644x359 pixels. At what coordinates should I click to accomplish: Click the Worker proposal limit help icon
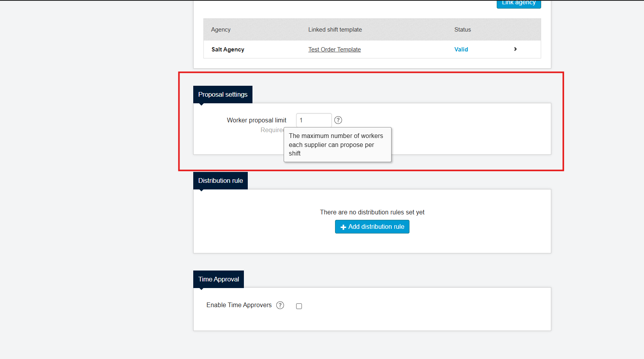(x=338, y=120)
